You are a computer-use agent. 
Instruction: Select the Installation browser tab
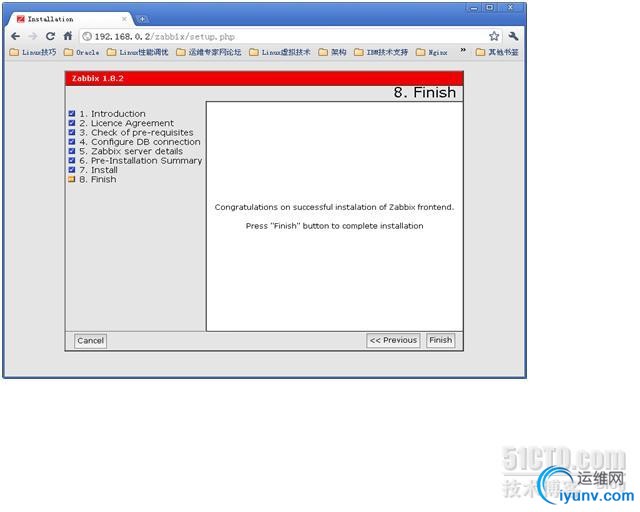coord(71,19)
